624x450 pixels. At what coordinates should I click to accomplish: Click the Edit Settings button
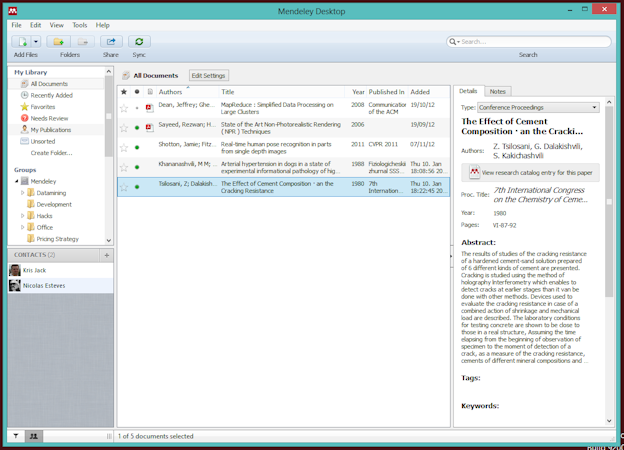(209, 76)
